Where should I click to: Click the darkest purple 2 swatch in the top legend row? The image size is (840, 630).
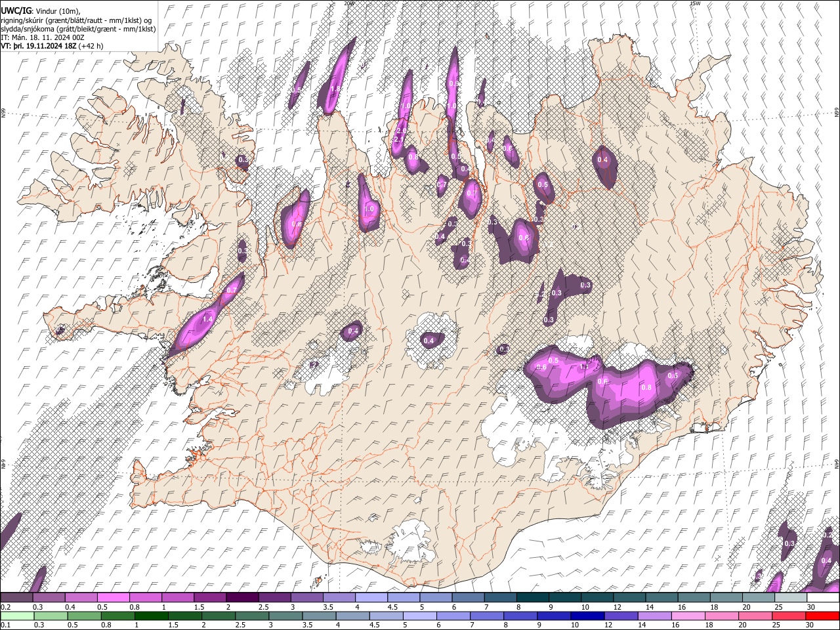coord(242,598)
